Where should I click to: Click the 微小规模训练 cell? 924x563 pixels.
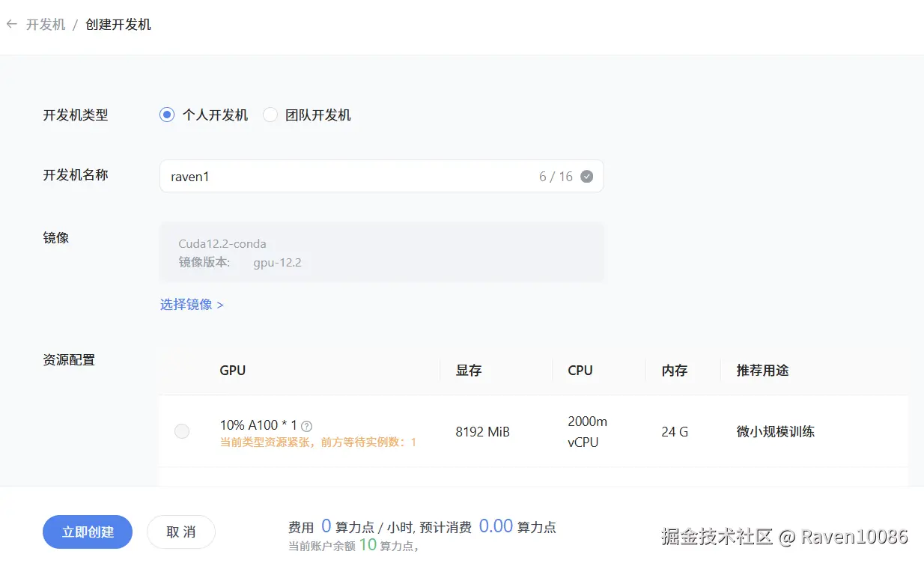[x=776, y=432]
